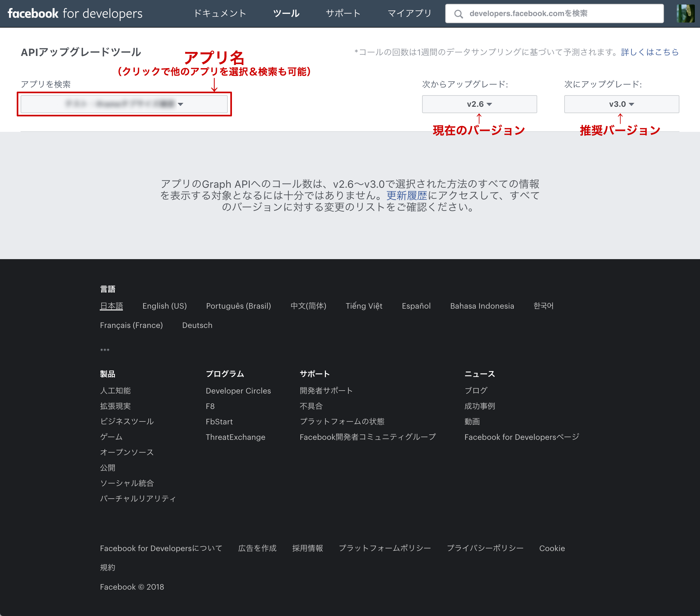The height and width of the screenshot is (616, 700).
Task: Select 中文(简体) language
Action: tap(308, 306)
